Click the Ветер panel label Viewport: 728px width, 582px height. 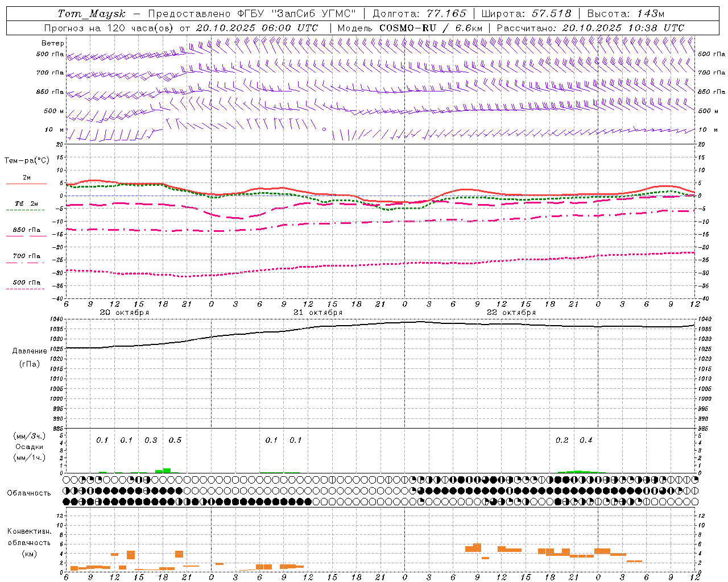click(x=53, y=43)
